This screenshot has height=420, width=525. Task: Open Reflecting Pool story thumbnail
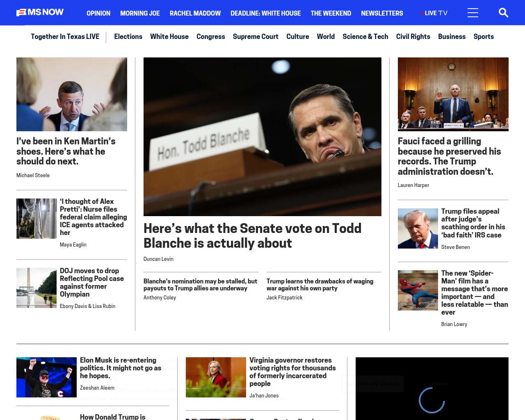tap(37, 288)
